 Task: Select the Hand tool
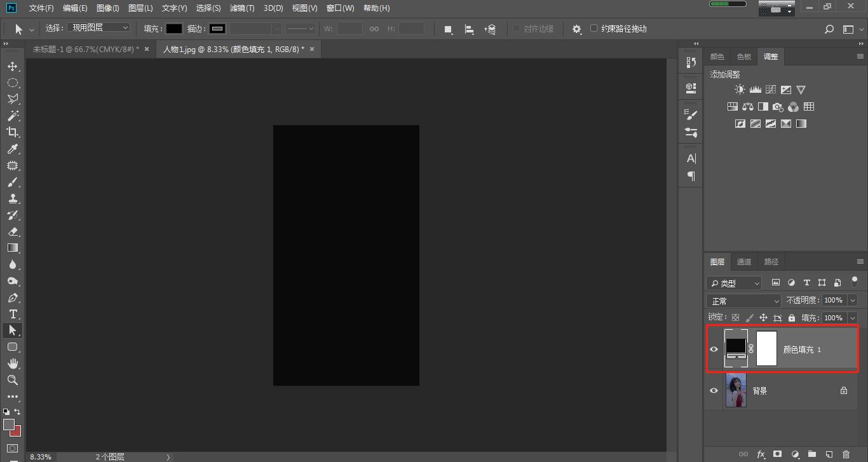(12, 363)
